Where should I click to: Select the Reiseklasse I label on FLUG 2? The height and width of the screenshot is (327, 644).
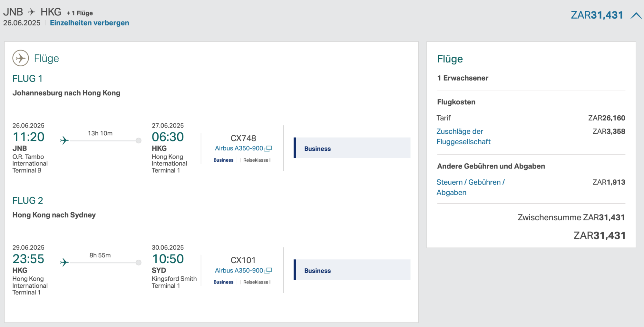click(257, 282)
